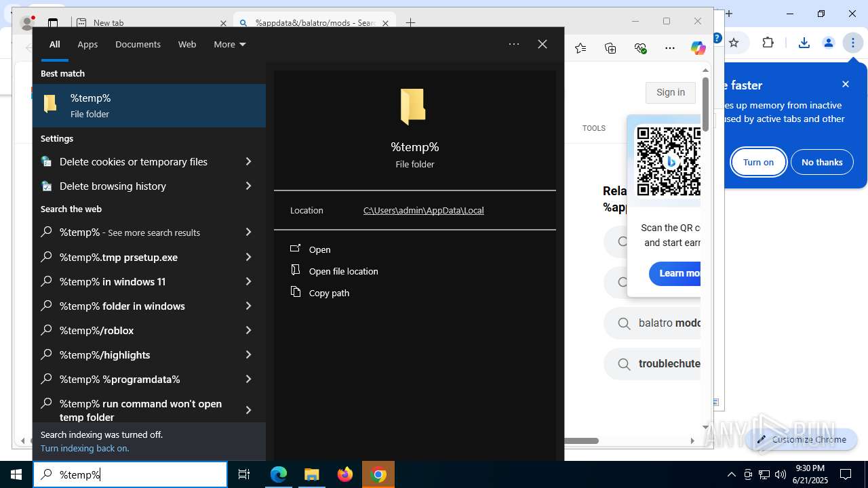
Task: Click the large %temp% folder preview icon
Action: [413, 106]
